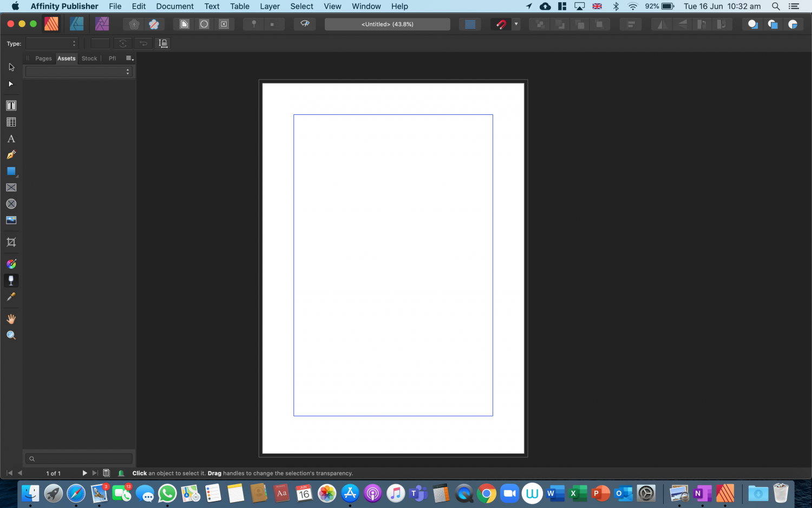This screenshot has height=508, width=812.
Task: Activate the Zoom tool
Action: tap(11, 335)
